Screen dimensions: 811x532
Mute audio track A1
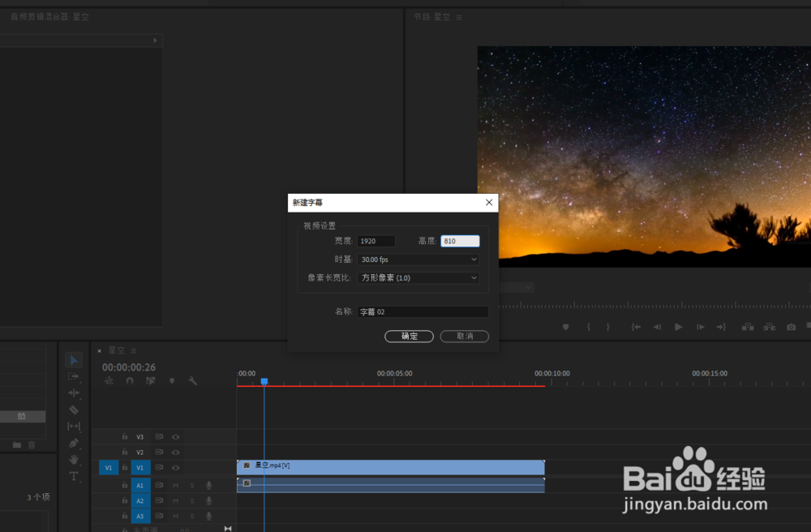coord(176,486)
